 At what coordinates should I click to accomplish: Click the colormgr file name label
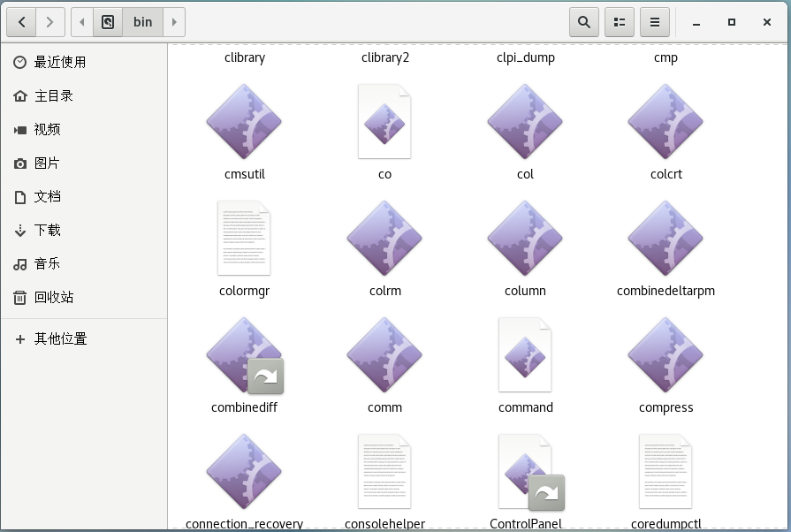[244, 291]
